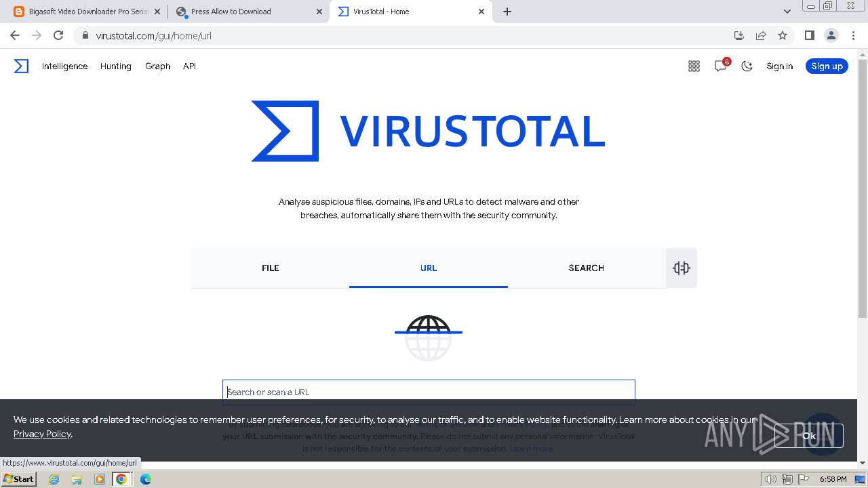
Task: Open Chrome profile avatar icon
Action: coord(831,35)
